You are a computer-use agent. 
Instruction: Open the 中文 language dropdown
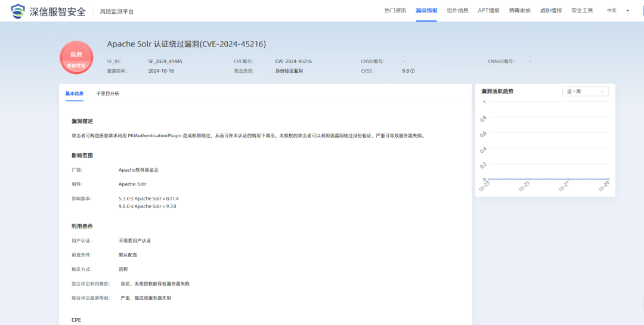click(618, 11)
